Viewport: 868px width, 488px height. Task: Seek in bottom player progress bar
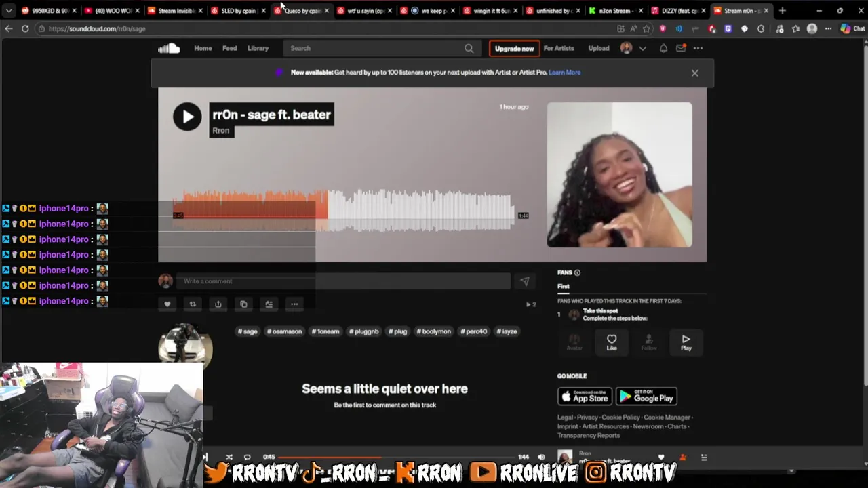396,457
